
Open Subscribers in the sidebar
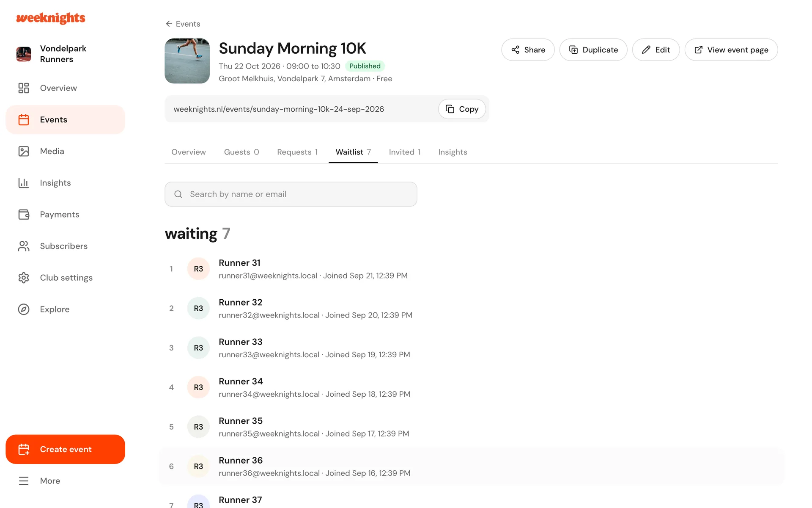pos(65,246)
